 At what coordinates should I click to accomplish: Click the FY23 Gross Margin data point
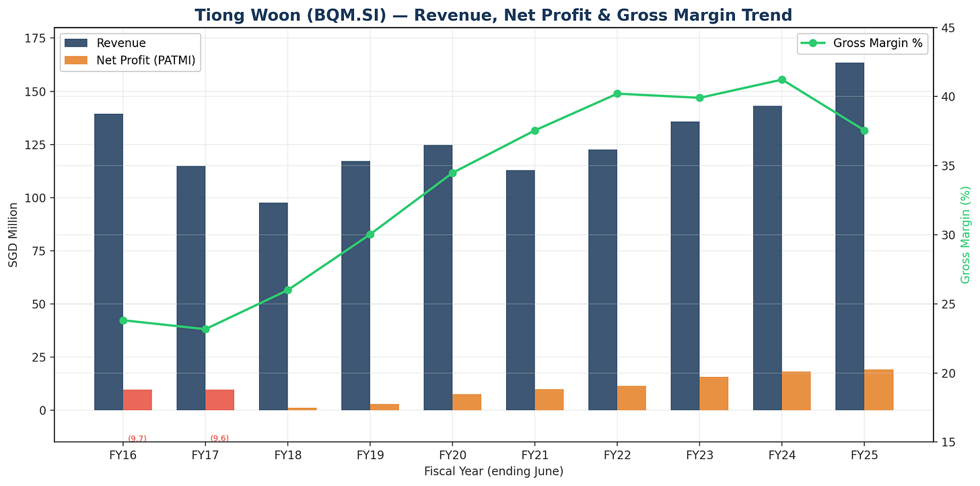pos(699,98)
